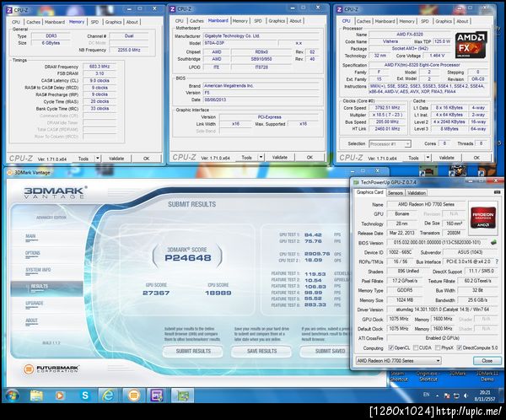Open SPD tab in the CPU-Z Memory window
The height and width of the screenshot is (420, 506).
click(x=94, y=22)
